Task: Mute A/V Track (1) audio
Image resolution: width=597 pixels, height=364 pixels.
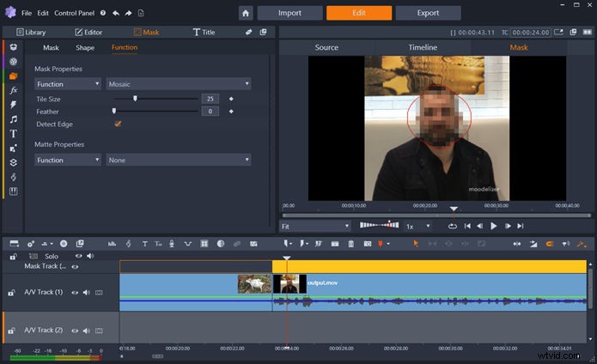Action: coord(87,293)
